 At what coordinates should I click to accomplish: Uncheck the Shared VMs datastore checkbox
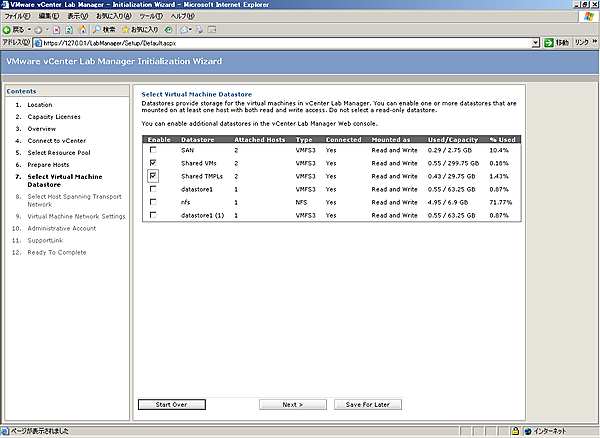click(x=152, y=161)
